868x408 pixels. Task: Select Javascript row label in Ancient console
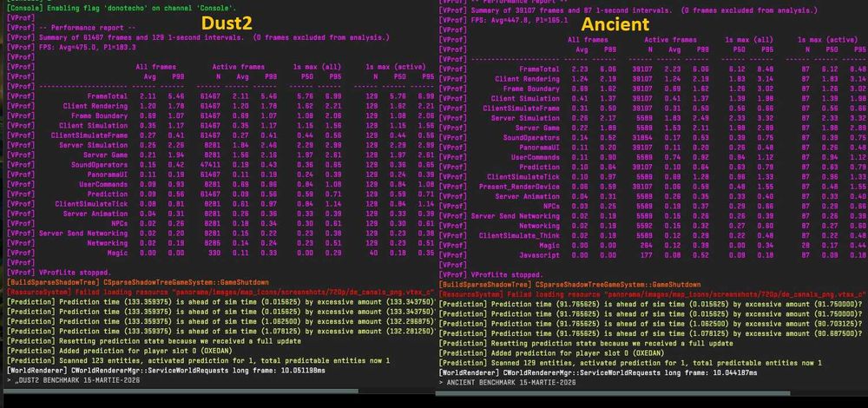coord(539,255)
